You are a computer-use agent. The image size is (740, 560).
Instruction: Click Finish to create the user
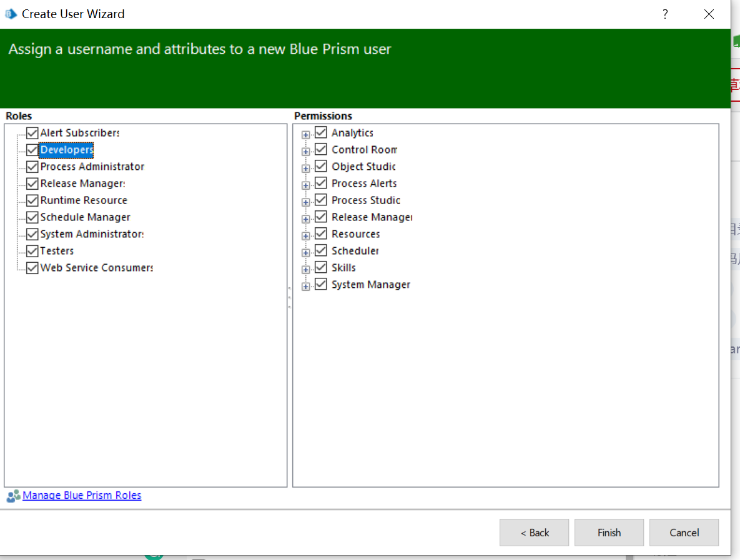click(609, 533)
